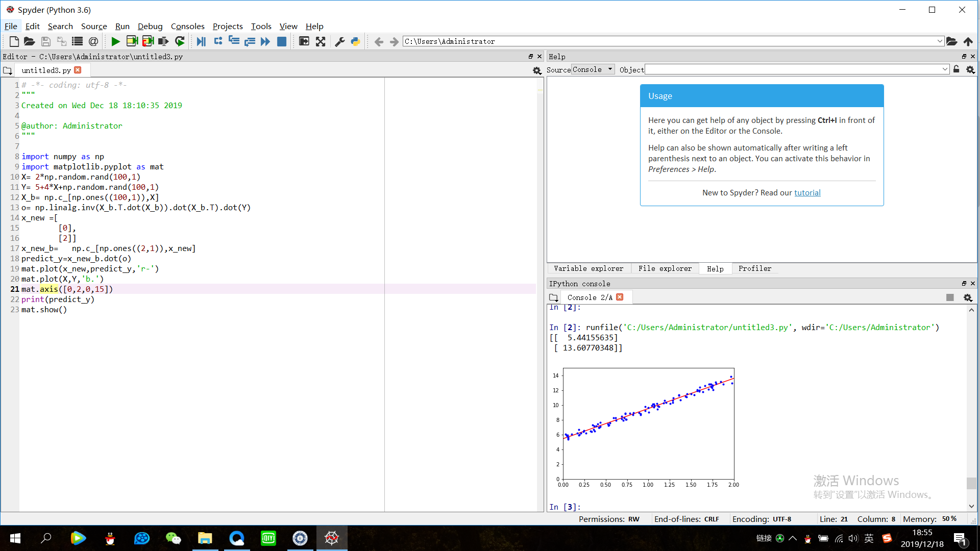
Task: Click the @ symbol finder icon
Action: 93,42
